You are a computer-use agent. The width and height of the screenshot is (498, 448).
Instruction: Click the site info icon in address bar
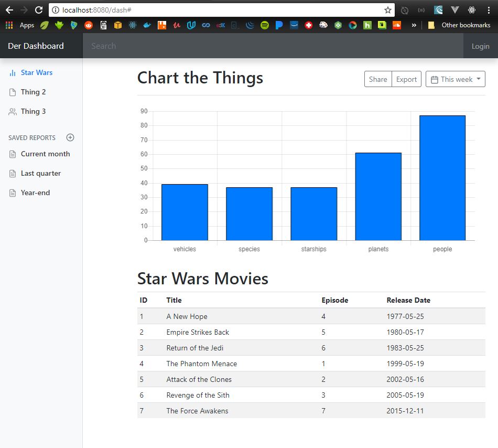[x=56, y=10]
